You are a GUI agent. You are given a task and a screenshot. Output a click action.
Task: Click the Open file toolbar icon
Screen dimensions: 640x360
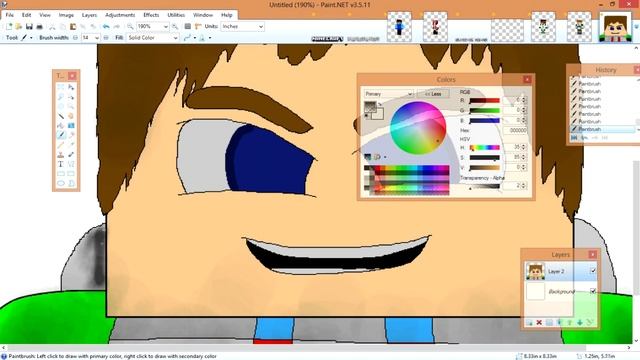click(19, 27)
